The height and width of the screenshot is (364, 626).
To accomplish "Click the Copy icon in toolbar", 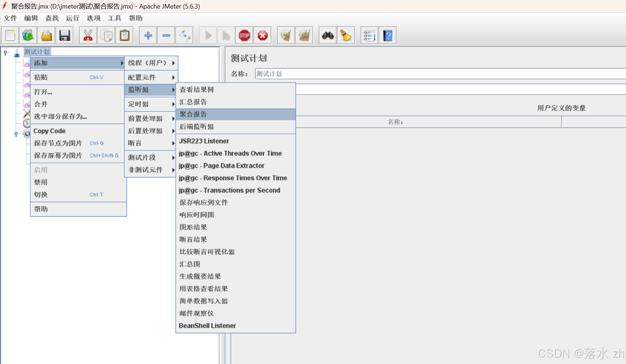I will pos(106,35).
